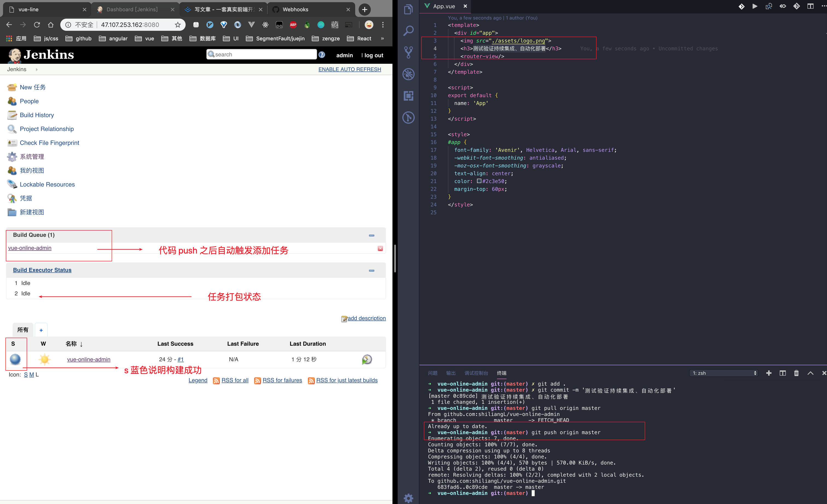Open 系统管理 in Jenkins sidebar

pos(32,157)
